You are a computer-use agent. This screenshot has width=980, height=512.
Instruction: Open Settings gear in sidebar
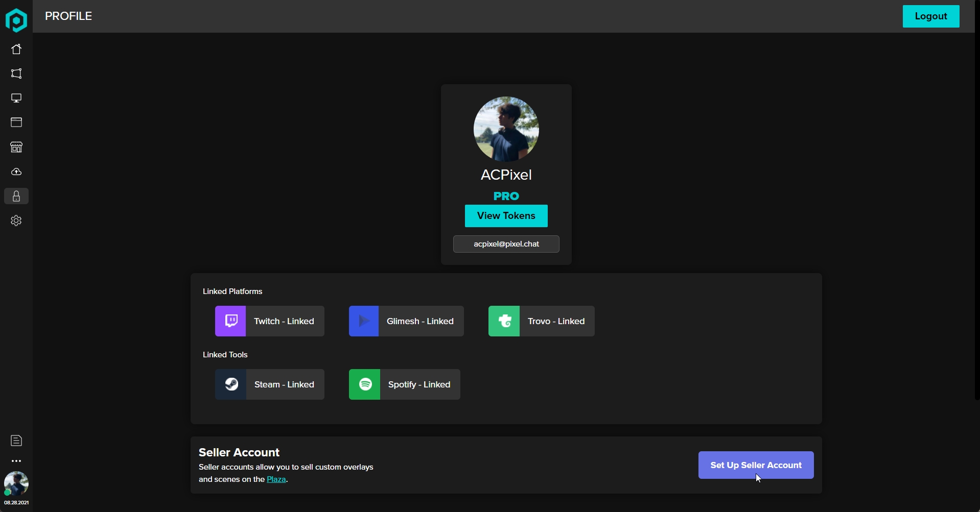click(x=16, y=221)
